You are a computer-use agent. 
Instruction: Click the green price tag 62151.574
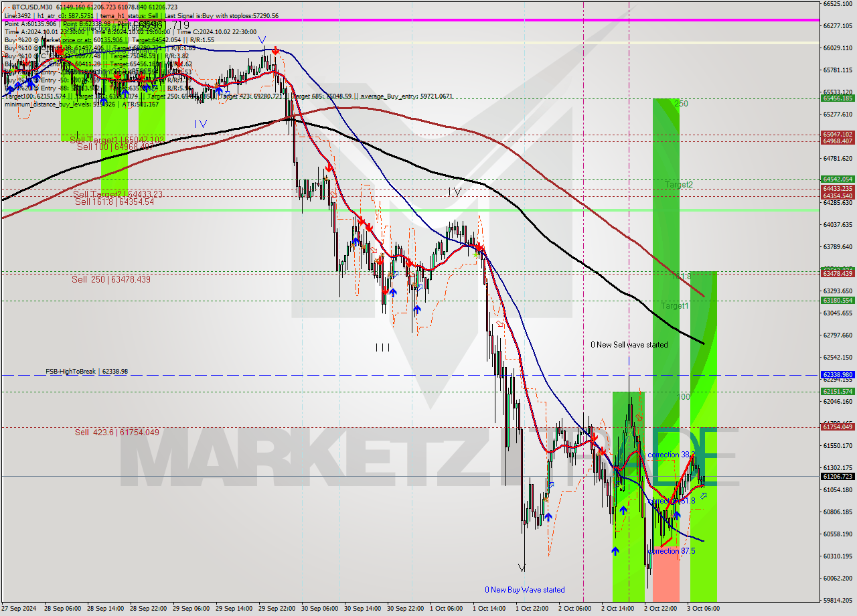tap(837, 392)
